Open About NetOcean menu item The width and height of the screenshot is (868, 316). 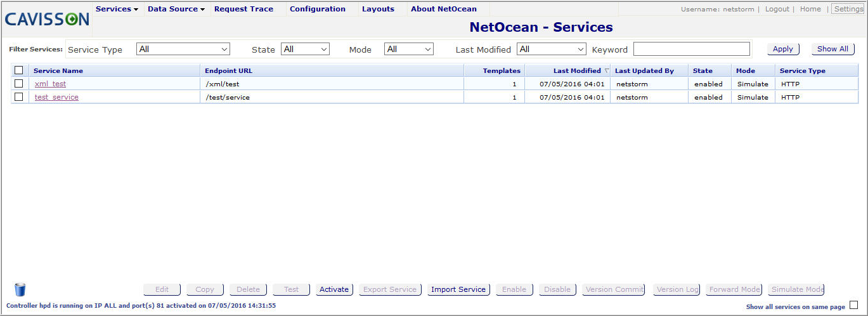[x=444, y=9]
